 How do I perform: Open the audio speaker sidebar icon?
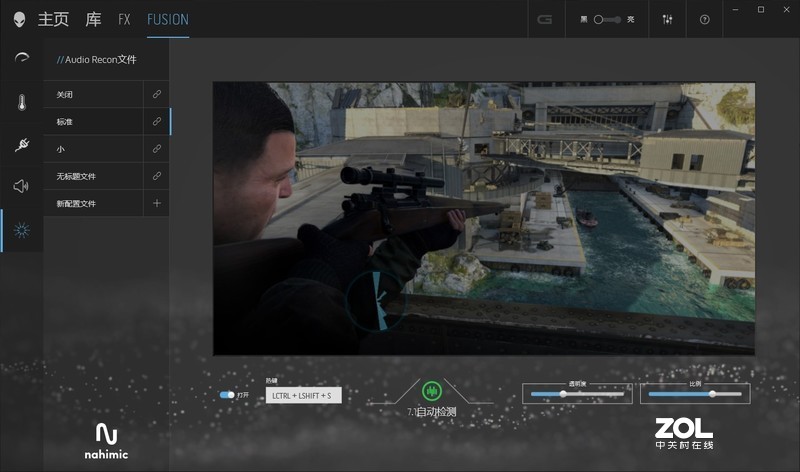tap(21, 186)
